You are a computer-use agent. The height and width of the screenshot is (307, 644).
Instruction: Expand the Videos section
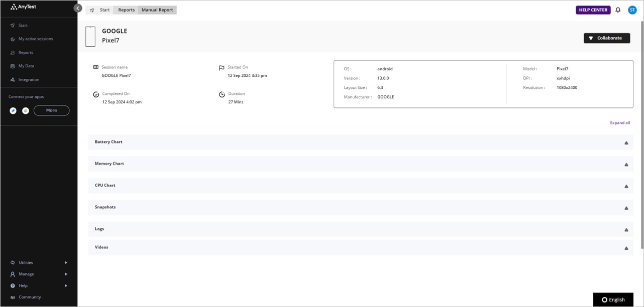(361, 247)
